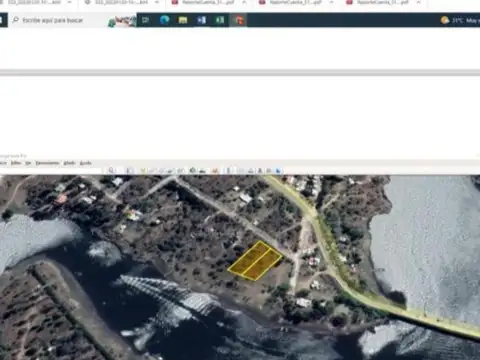Expand options arrow of first ReporteCuenta pdf
Screen dimensions: 480x360
coord(244,2)
